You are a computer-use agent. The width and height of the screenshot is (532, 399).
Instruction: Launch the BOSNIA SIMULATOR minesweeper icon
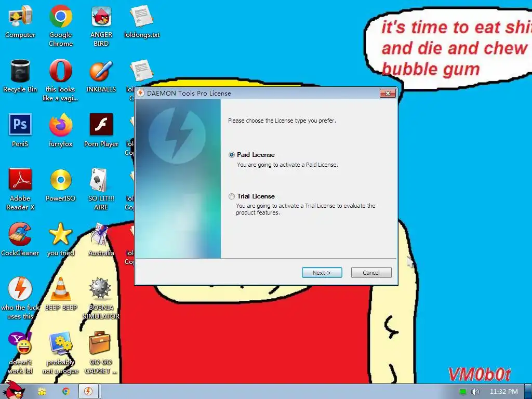point(100,289)
